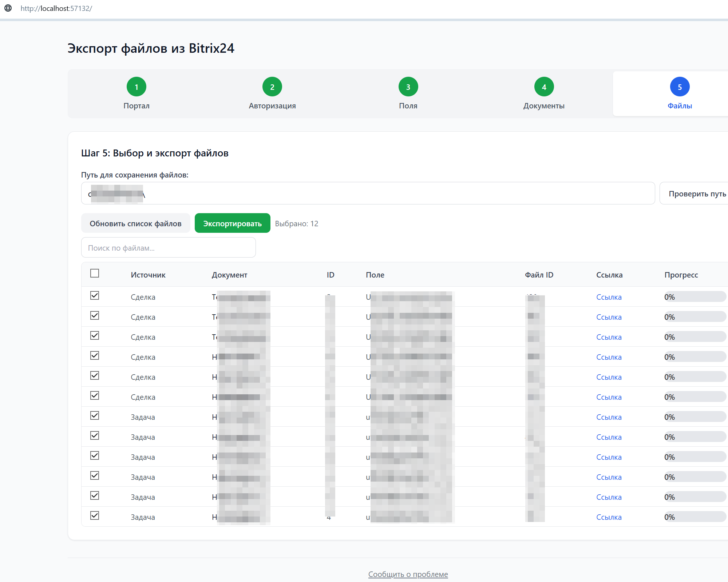
Task: Uncheck the first Сделка row checkbox
Action: (95, 295)
